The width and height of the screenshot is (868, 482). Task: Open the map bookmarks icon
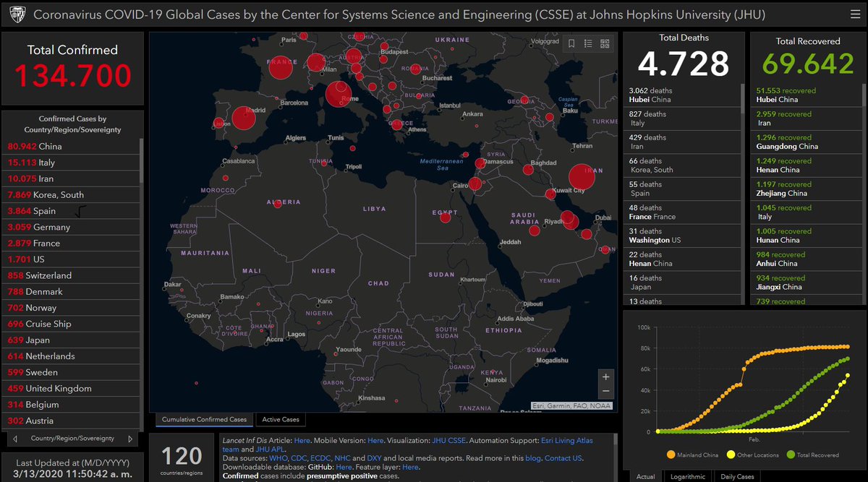click(x=571, y=43)
